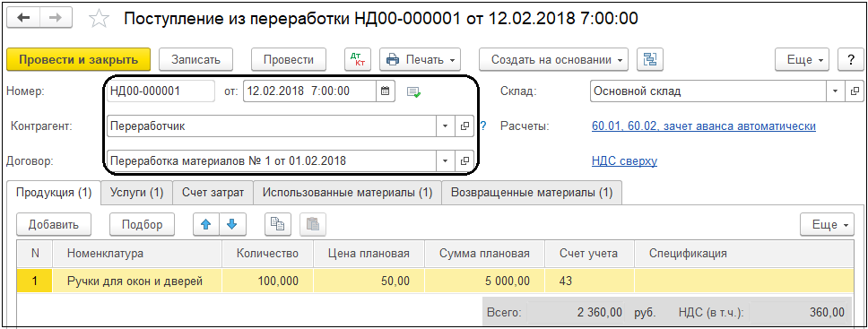Switch to Использованные материалы (1) tab
The image size is (868, 329).
click(x=347, y=192)
